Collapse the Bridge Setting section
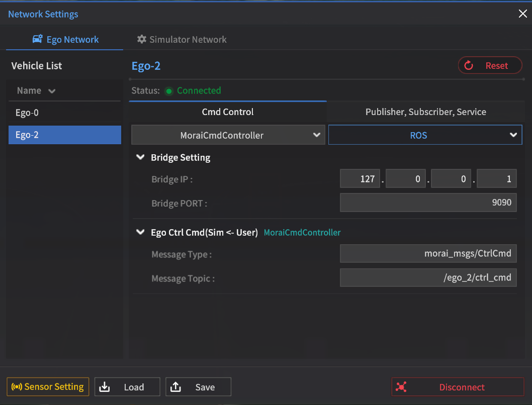 point(140,157)
